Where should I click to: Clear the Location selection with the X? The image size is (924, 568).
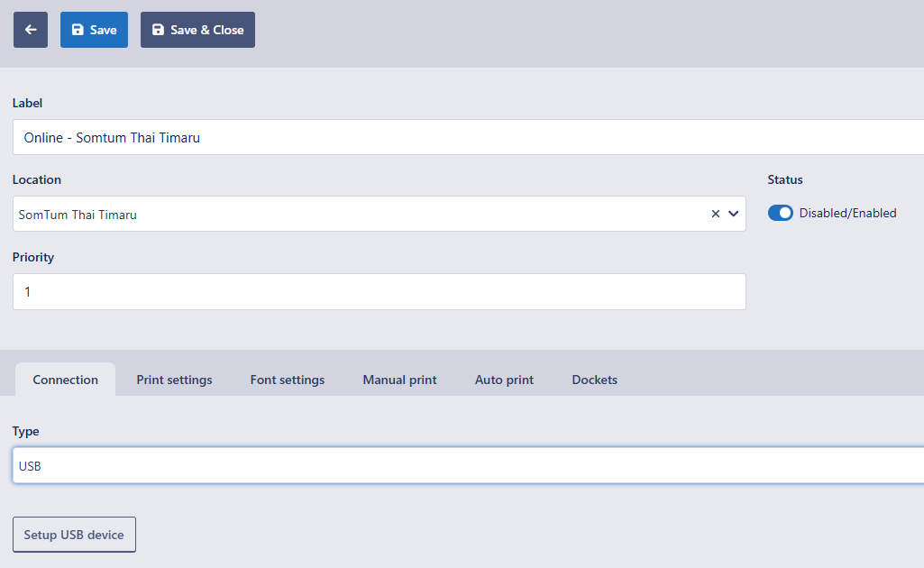(x=716, y=214)
